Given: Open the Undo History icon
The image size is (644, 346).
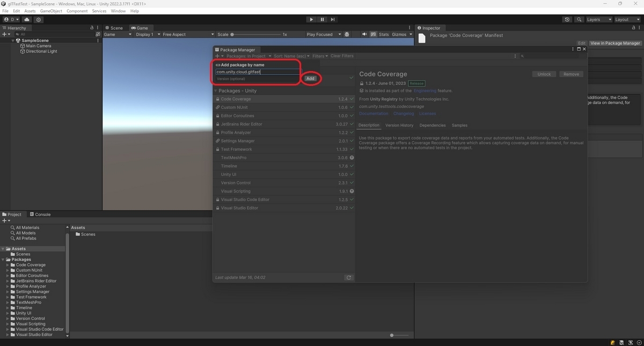Looking at the screenshot, I should coord(567,19).
